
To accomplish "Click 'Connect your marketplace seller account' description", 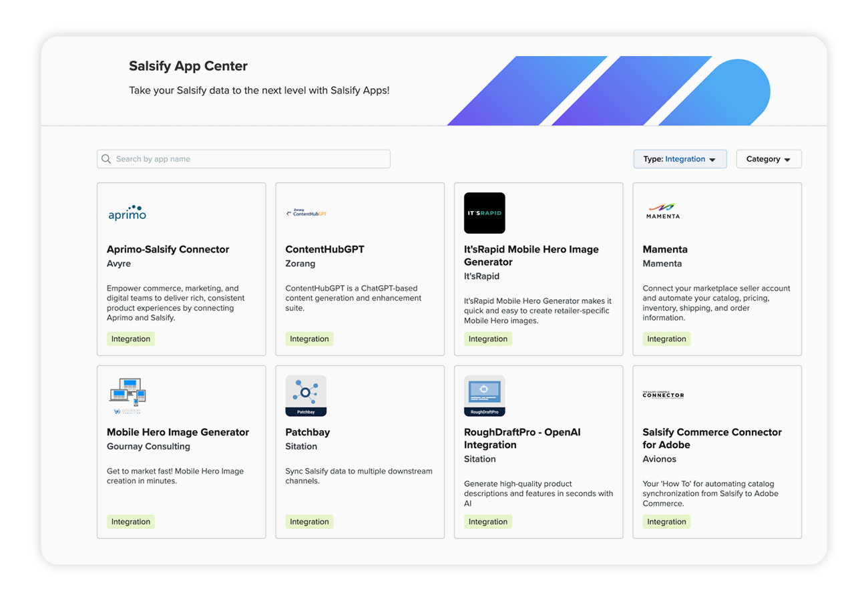I will click(x=716, y=303).
